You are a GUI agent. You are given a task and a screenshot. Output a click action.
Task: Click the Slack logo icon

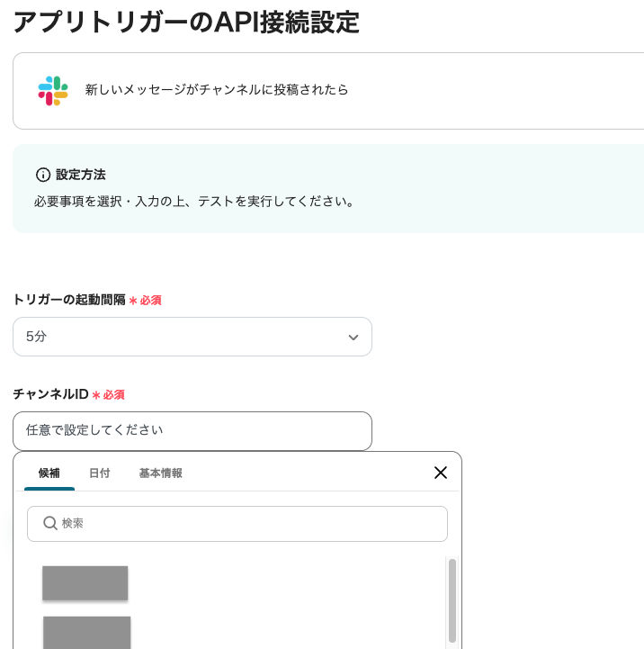pos(53,90)
